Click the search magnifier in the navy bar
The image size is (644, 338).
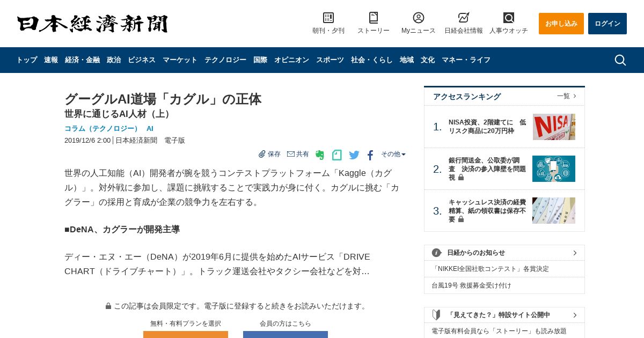click(x=620, y=60)
